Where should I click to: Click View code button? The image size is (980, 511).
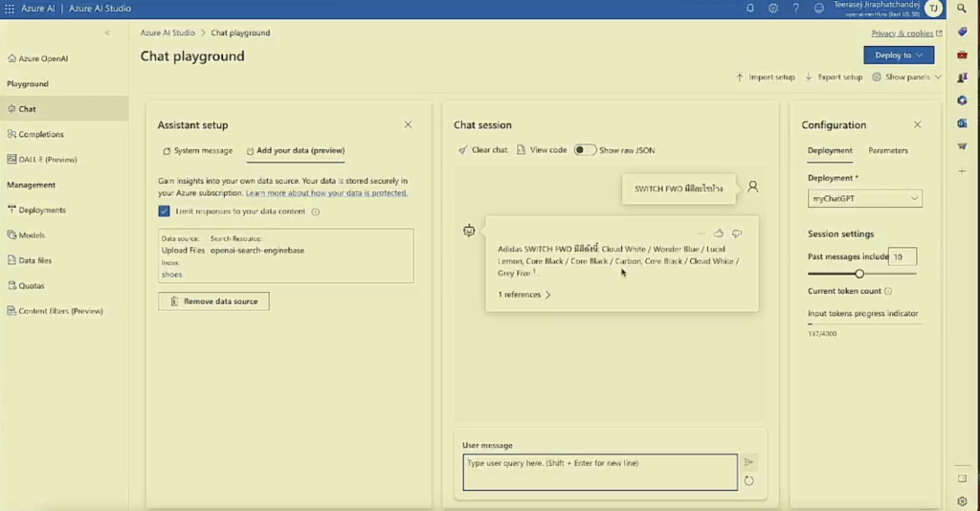(x=542, y=150)
